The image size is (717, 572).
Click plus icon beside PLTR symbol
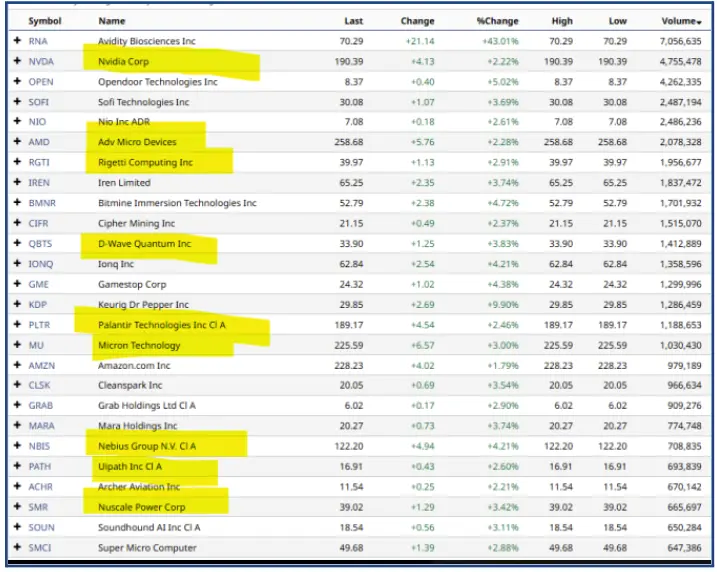pyautogui.click(x=17, y=325)
